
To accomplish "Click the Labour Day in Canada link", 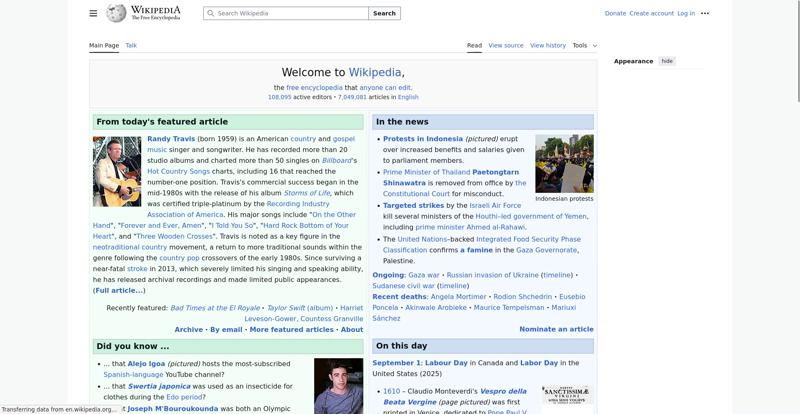I will 446,363.
